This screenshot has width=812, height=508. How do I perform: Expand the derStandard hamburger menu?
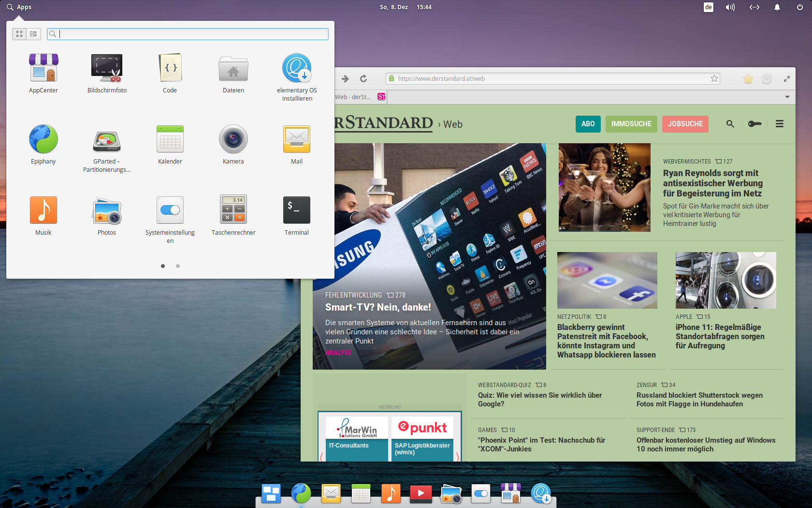(x=780, y=124)
